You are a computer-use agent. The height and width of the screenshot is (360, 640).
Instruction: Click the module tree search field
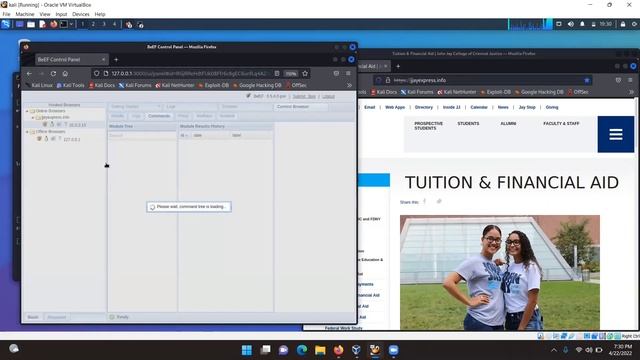pos(142,135)
